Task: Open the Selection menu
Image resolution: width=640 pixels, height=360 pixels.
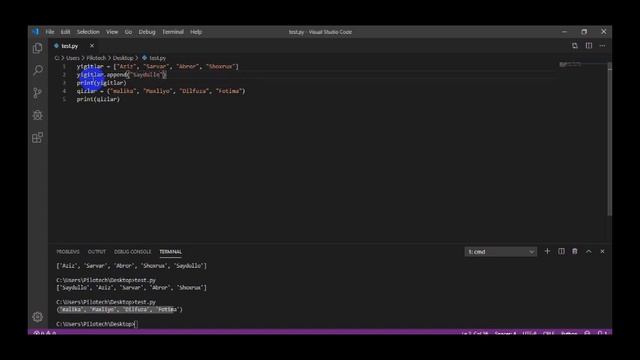Action: 88,32
